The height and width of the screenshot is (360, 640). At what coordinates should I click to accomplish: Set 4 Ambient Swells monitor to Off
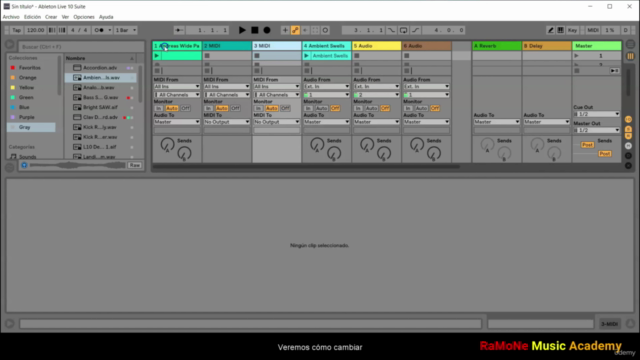pos(335,109)
